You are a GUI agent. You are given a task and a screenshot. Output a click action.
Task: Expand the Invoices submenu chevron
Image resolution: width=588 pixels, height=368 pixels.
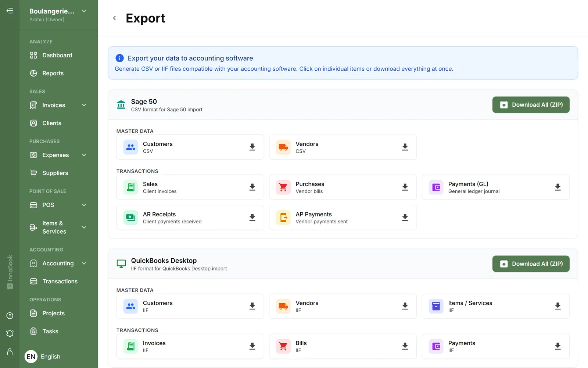click(x=84, y=105)
